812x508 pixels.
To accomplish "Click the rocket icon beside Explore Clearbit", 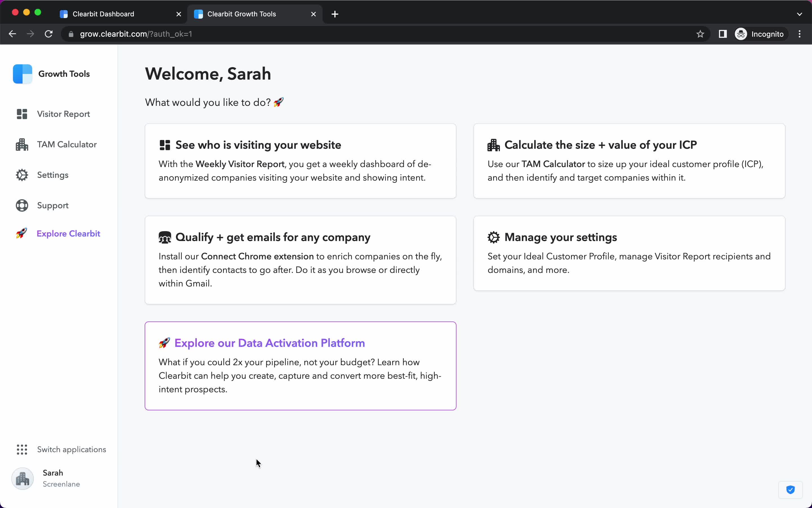I will [21, 233].
